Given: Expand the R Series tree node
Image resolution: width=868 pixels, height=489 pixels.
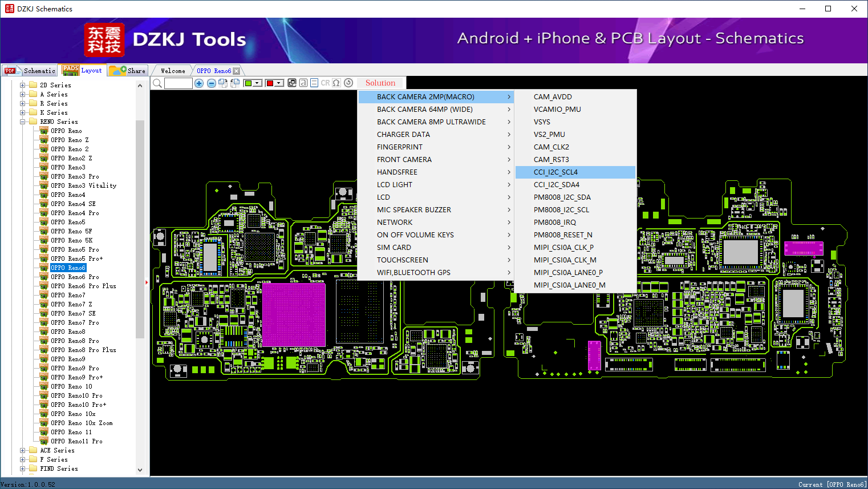Looking at the screenshot, I should click(22, 103).
